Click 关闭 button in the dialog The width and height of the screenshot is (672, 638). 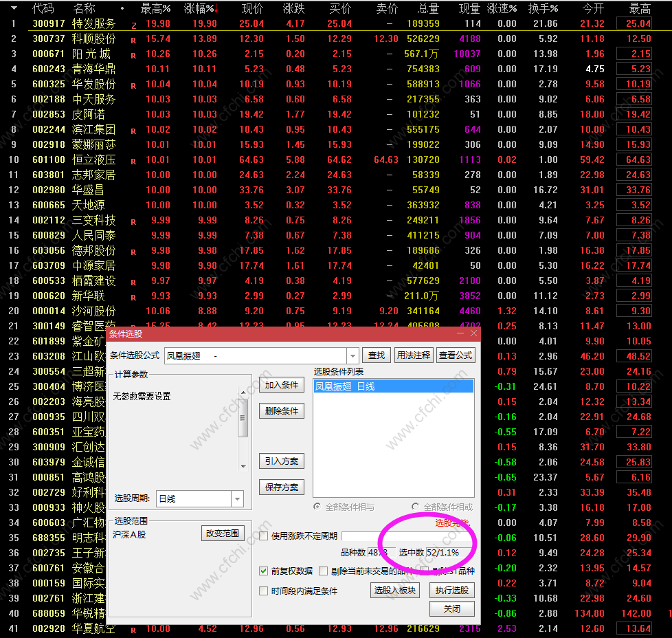452,609
